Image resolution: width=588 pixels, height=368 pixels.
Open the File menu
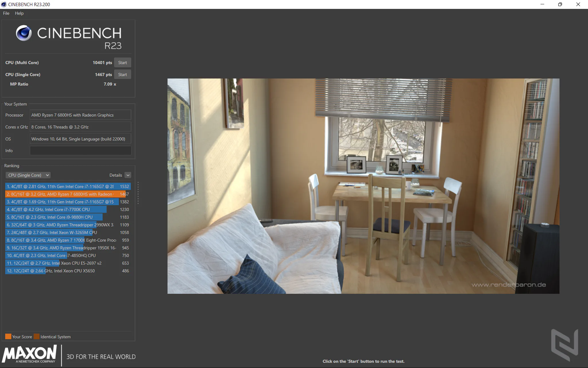pos(6,13)
